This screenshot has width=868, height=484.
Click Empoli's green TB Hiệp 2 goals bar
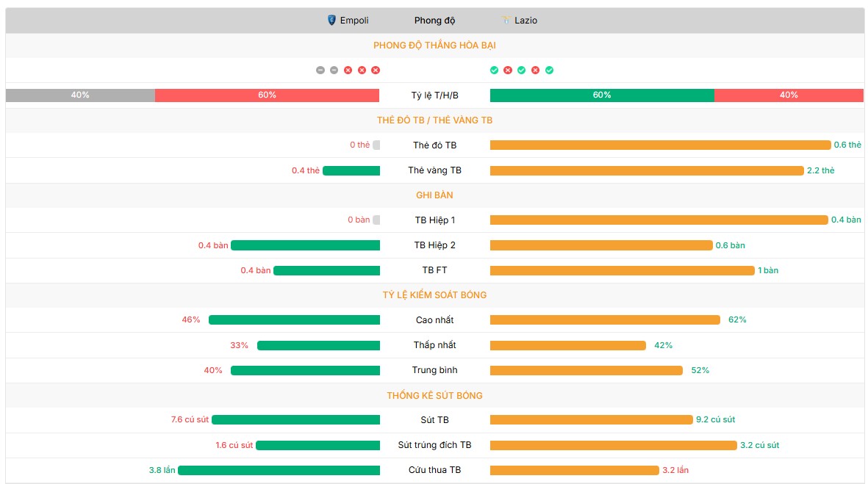tap(306, 245)
